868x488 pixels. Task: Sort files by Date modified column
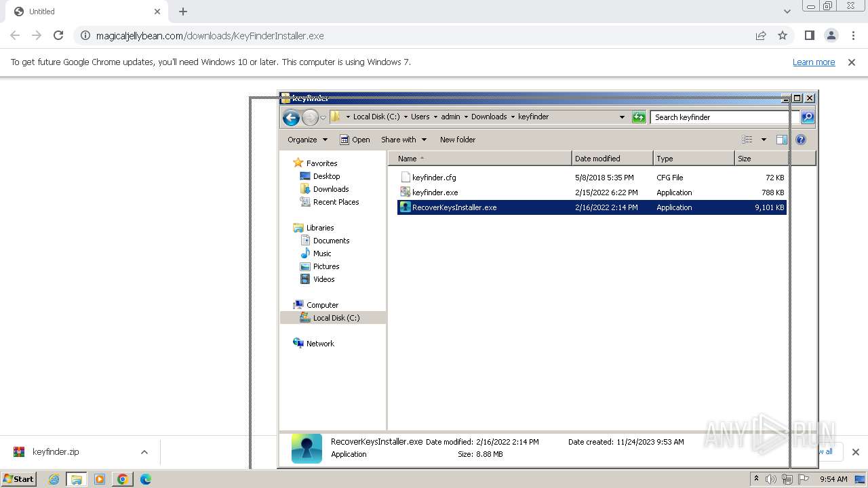(x=612, y=159)
